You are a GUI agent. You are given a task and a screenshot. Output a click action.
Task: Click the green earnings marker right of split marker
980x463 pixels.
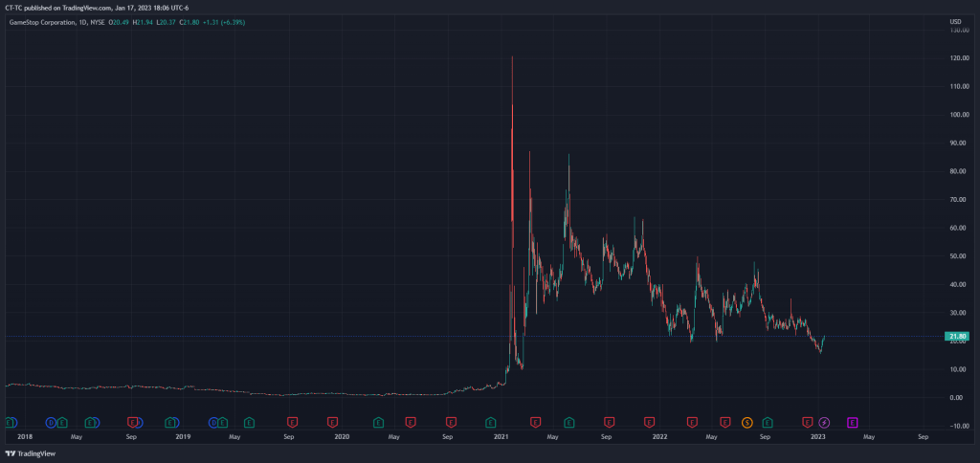[768, 421]
